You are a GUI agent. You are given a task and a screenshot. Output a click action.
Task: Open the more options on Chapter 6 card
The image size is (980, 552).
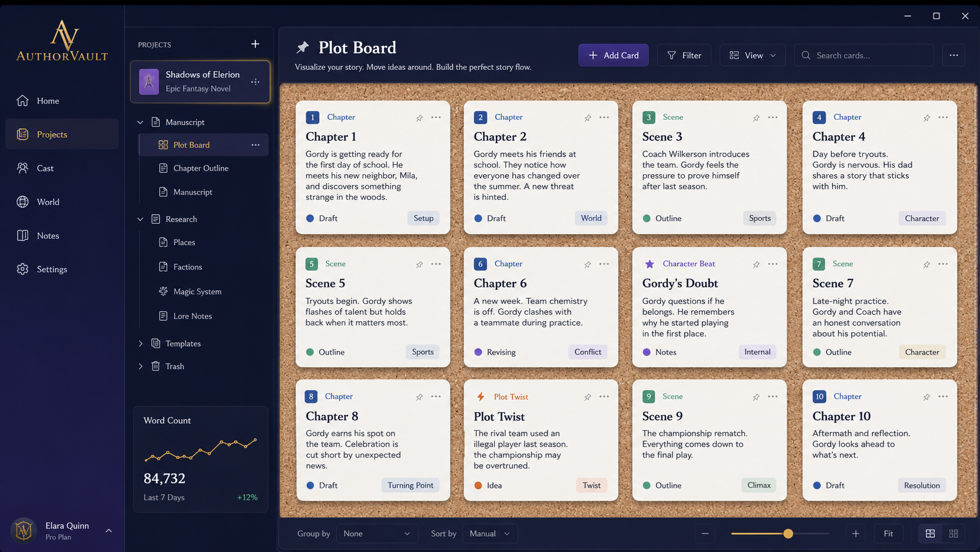pyautogui.click(x=604, y=264)
